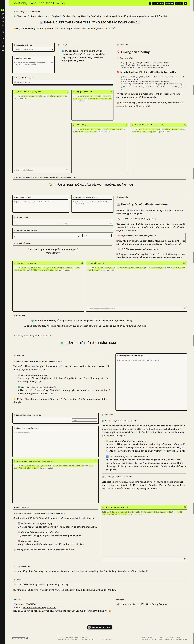Click the door sign-out icon in sidebar

3,50
